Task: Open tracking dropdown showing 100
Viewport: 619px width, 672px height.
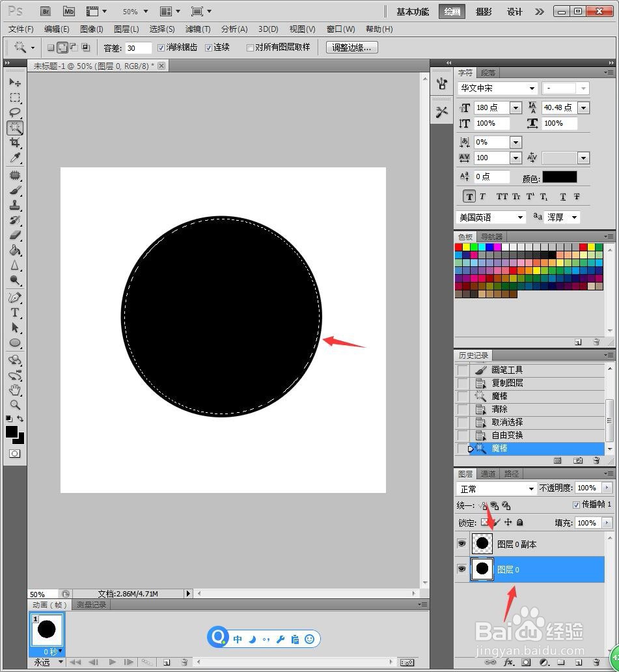Action: pos(516,158)
